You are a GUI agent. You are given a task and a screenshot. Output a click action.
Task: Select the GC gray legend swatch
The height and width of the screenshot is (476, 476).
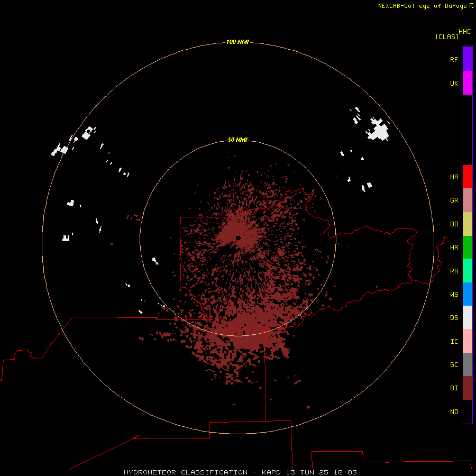coord(467,364)
